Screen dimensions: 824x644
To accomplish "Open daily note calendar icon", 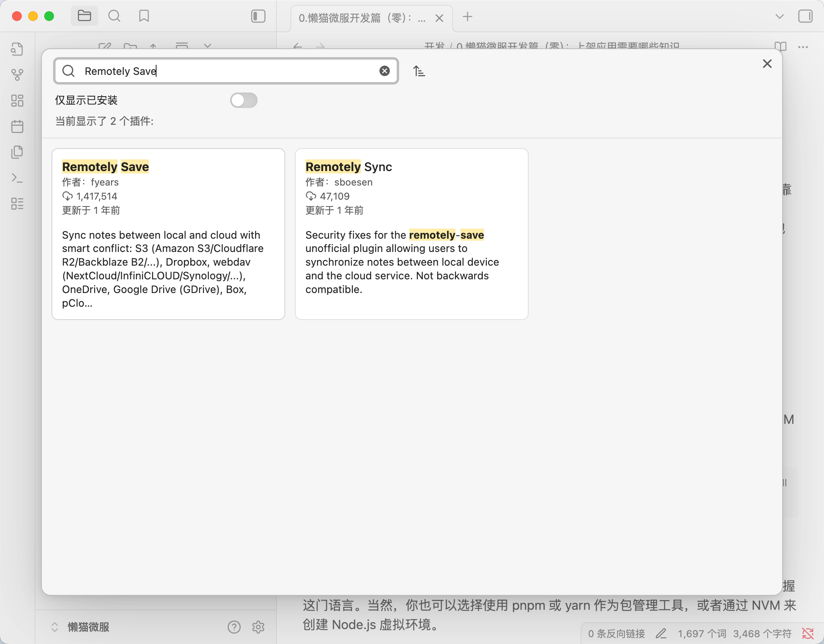I will click(x=17, y=127).
